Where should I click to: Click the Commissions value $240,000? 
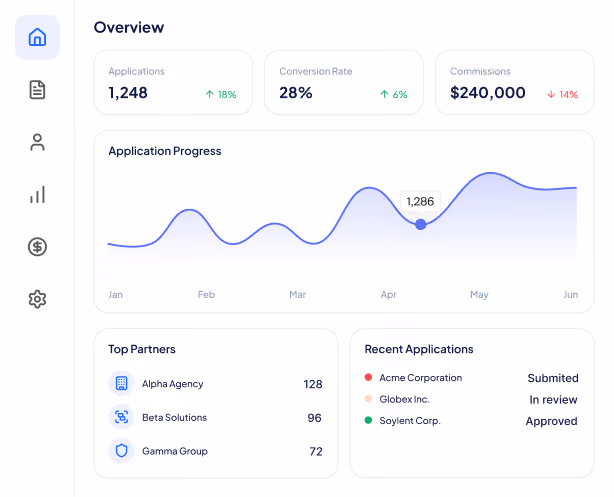pos(488,93)
